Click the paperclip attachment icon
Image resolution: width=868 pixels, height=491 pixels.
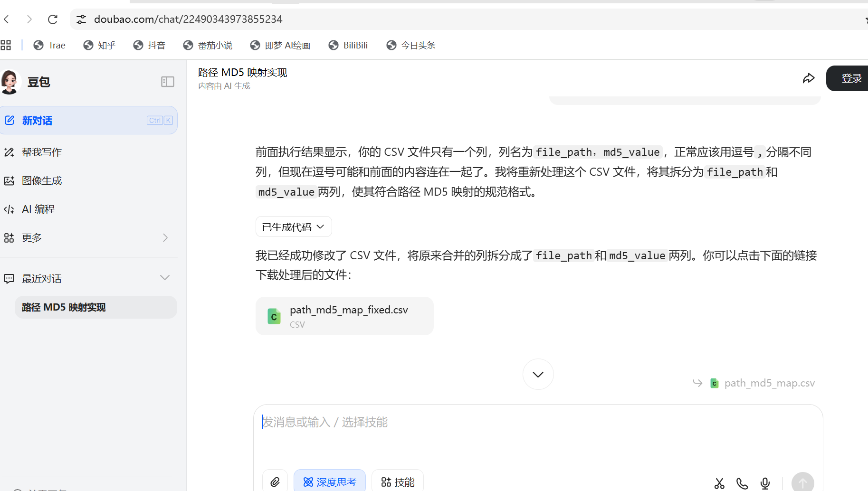(x=275, y=482)
